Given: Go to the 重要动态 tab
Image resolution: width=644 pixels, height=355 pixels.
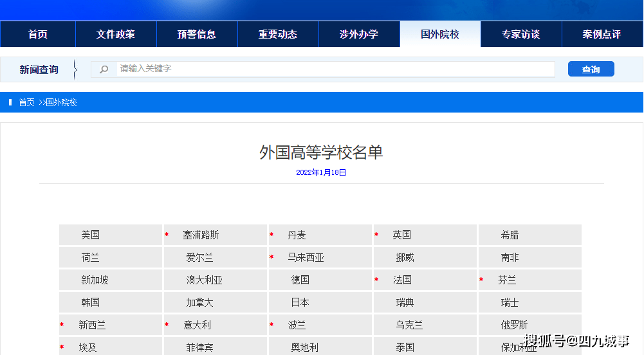Looking at the screenshot, I should (278, 34).
